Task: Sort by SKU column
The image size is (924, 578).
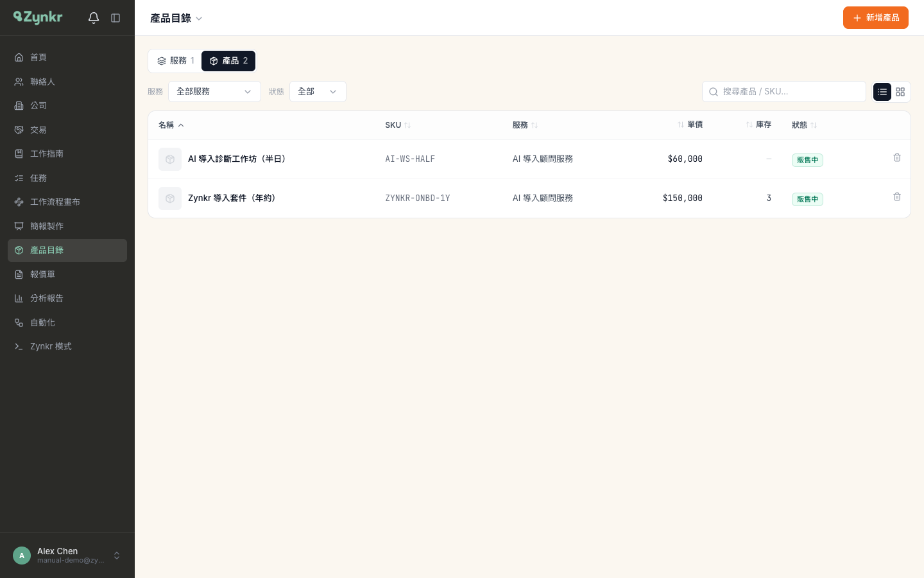Action: coord(398,125)
